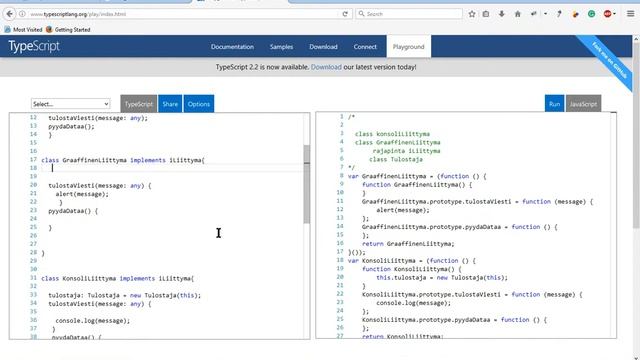Click the Adblock Plus red icon
Screen dimensions: 640x360
pyautogui.click(x=607, y=14)
